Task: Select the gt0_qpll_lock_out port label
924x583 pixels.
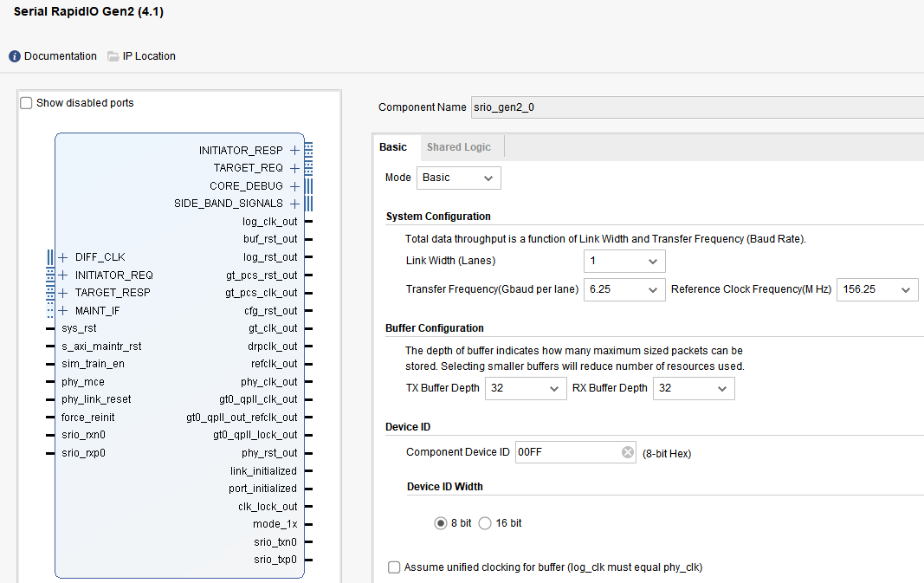Action: tap(255, 435)
